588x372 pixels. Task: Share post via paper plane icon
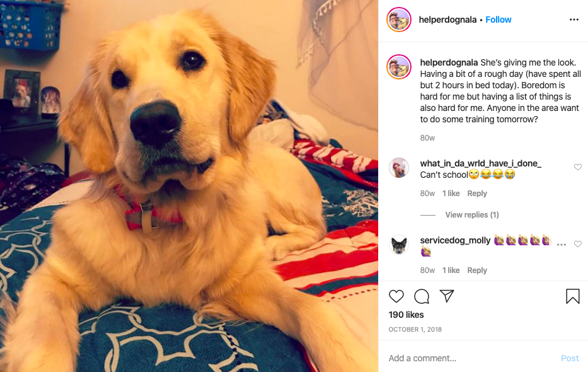pyautogui.click(x=447, y=296)
